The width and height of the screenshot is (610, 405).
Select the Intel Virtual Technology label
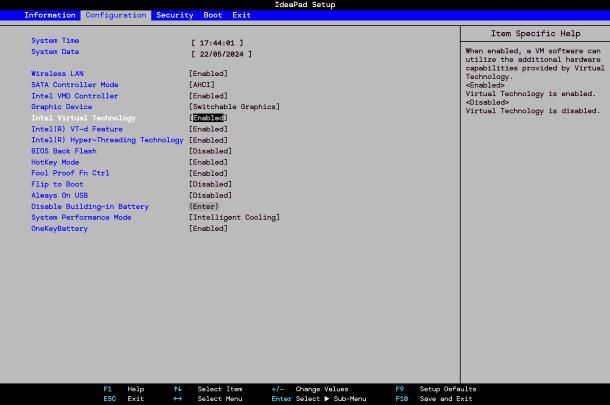(83, 118)
